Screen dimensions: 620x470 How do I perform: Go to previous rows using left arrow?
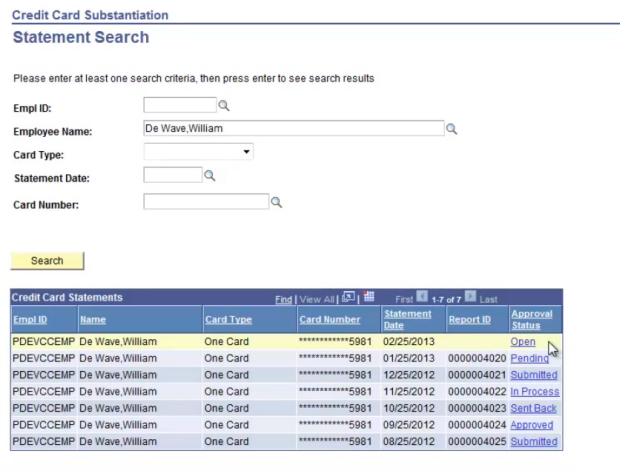click(422, 297)
